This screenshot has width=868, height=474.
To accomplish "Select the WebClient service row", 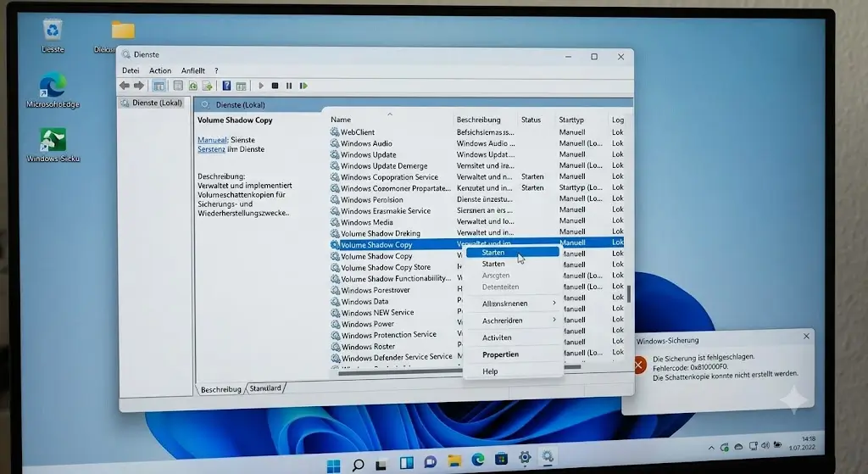I will tap(476, 131).
